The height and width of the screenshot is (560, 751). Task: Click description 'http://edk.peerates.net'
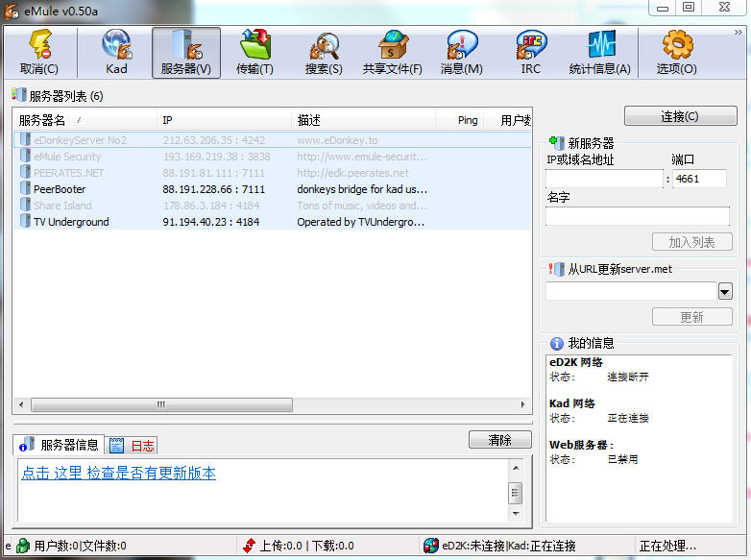coord(353,173)
